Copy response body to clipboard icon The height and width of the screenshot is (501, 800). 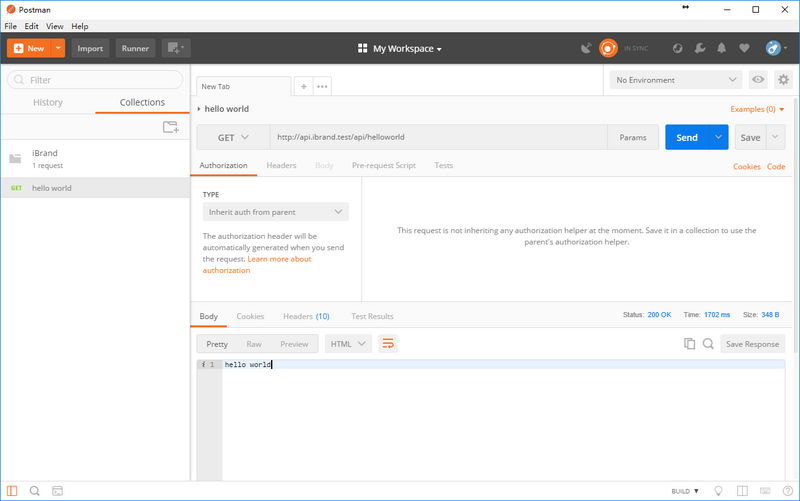[689, 344]
